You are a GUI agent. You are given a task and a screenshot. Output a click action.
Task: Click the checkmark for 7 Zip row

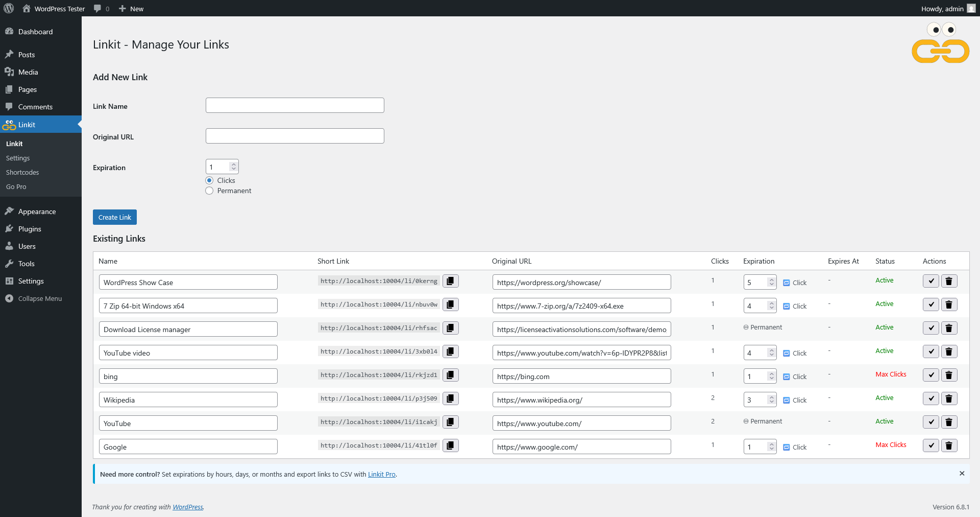point(930,305)
